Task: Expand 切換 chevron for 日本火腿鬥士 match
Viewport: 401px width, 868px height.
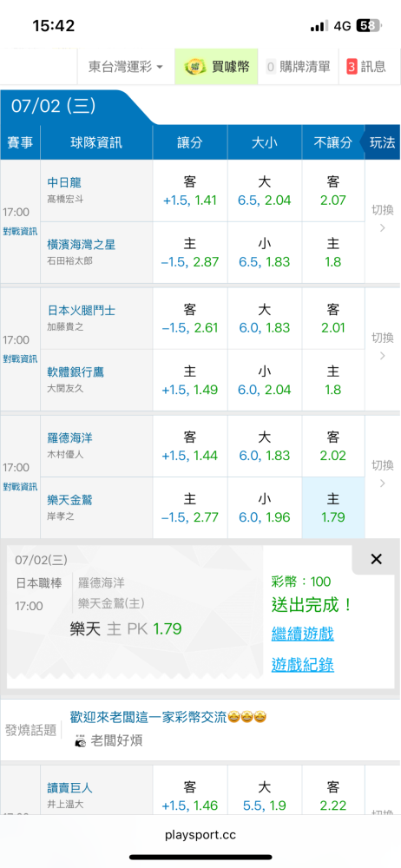Action: click(x=382, y=346)
